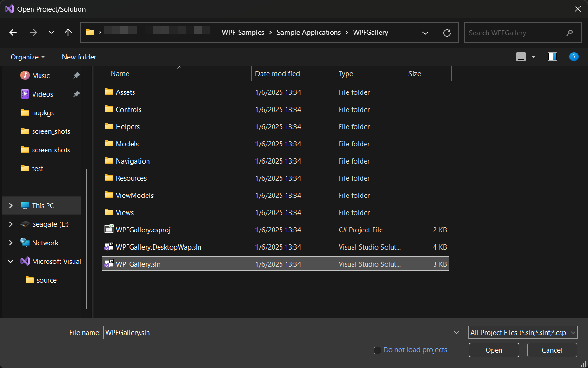The height and width of the screenshot is (368, 588).
Task: Expand the Network tree node
Action: coord(11,243)
